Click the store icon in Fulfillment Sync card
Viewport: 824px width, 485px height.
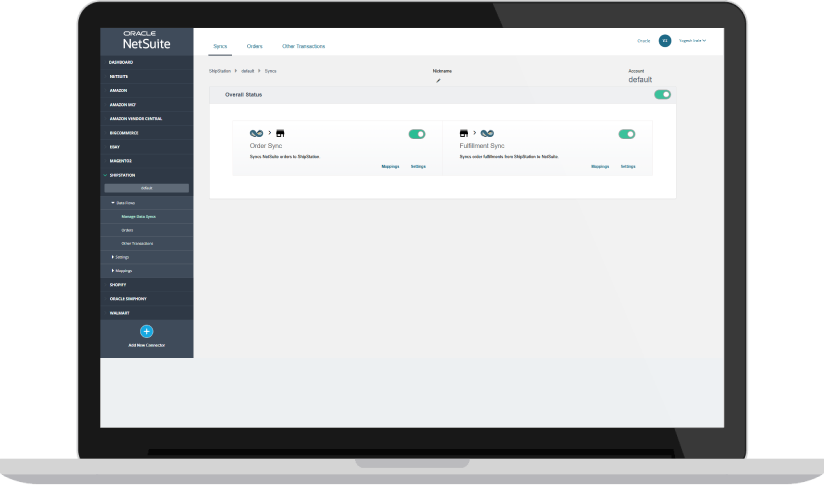[x=464, y=133]
